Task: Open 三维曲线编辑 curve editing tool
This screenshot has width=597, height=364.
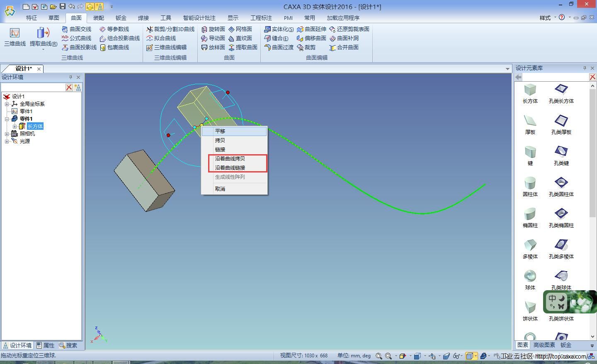Action: click(166, 47)
